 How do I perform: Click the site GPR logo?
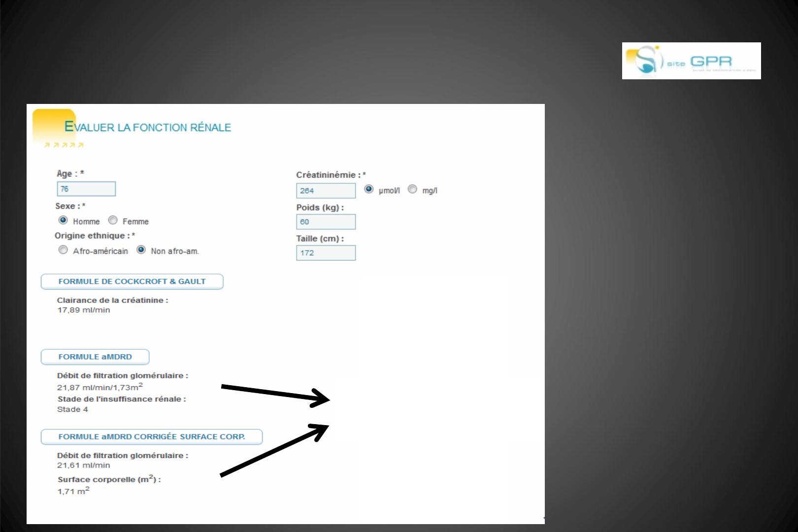coord(691,61)
